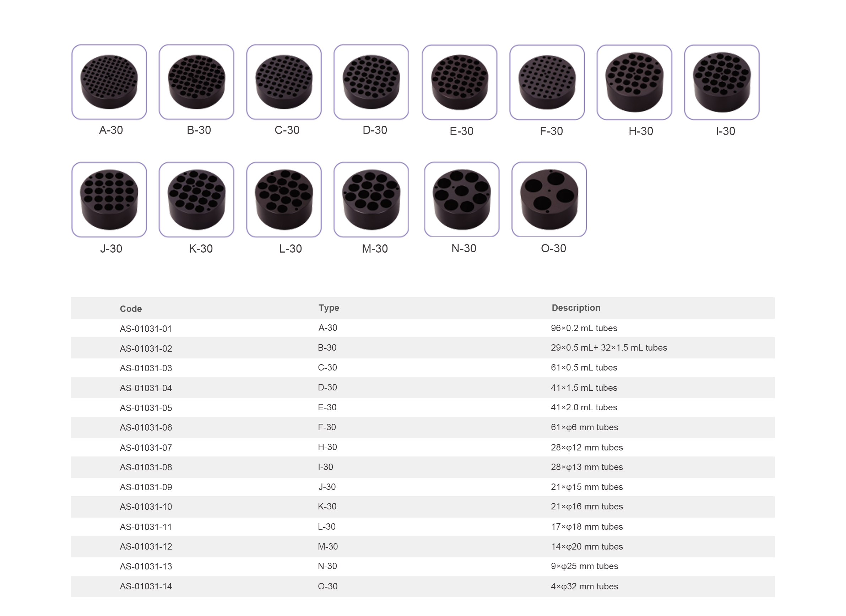
Task: Select code AS-01031-06 in the table
Action: [x=146, y=428]
